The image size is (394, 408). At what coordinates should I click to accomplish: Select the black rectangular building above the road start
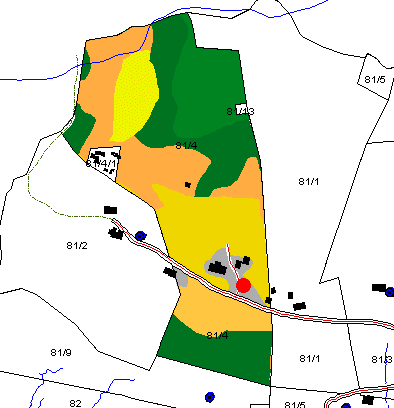(111, 210)
